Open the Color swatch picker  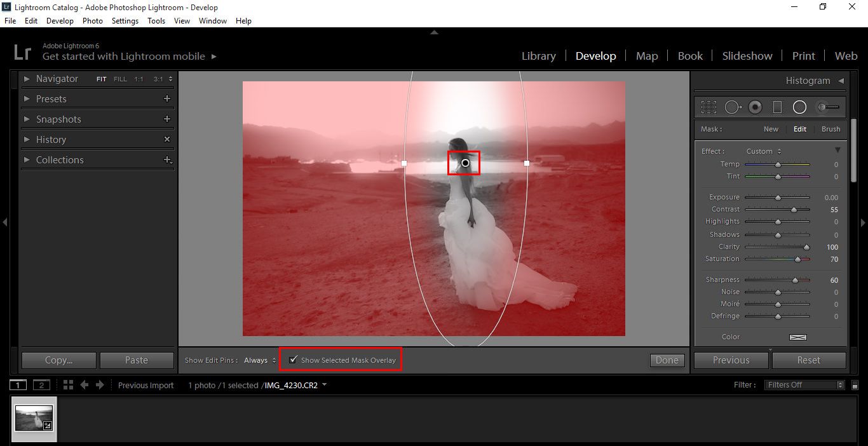(798, 337)
